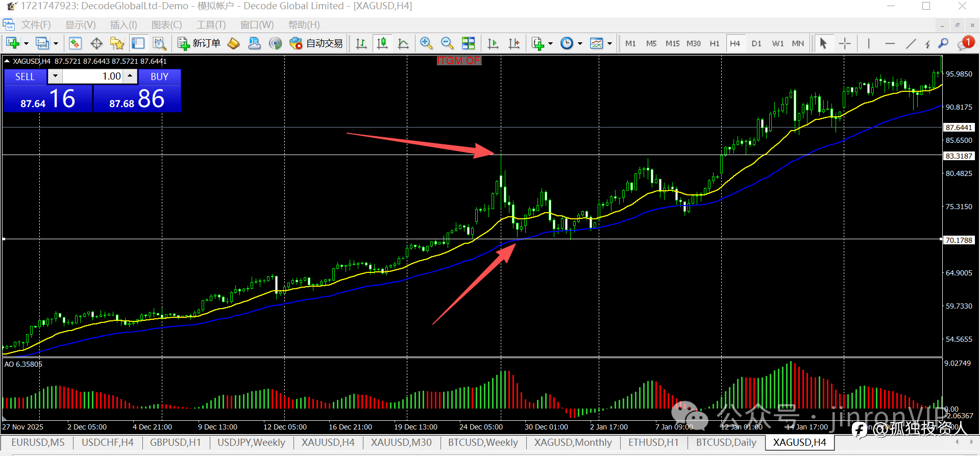Toggle the Terminal panel icon
The width and height of the screenshot is (980, 456).
138,43
